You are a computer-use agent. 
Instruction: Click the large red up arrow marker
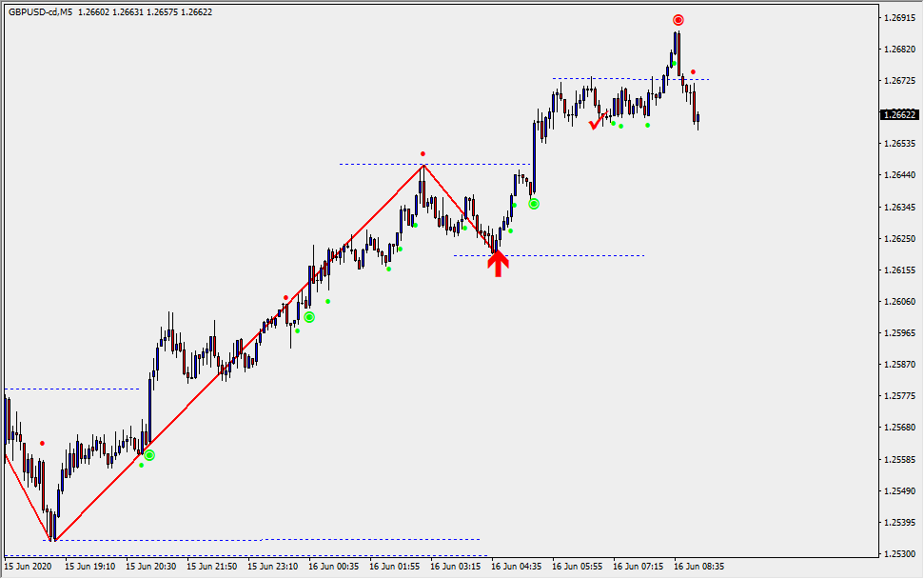pos(498,263)
